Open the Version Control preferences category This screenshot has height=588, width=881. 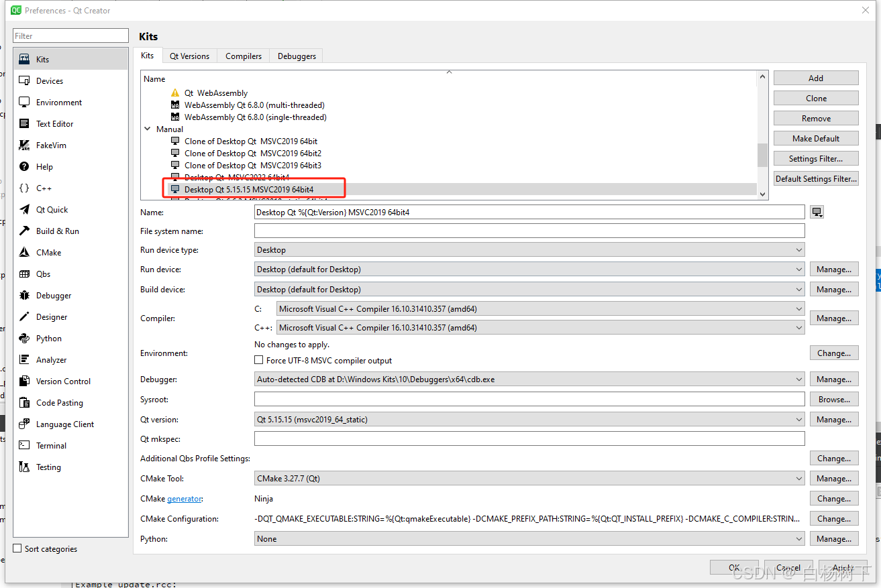pyautogui.click(x=70, y=381)
